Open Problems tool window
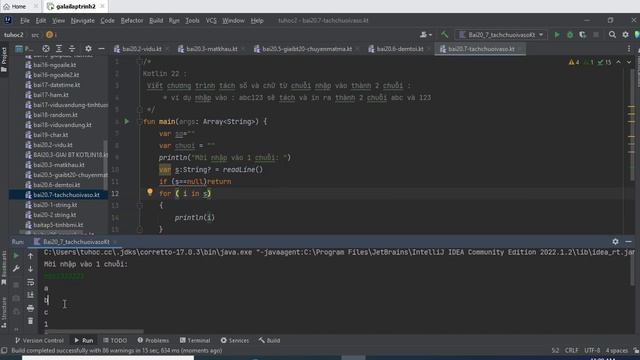This screenshot has width=640, height=360. point(153,340)
